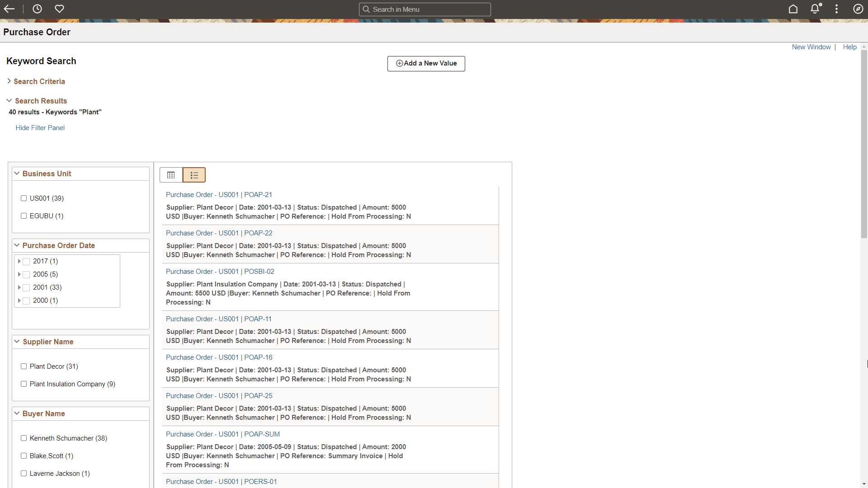Open the New Window link
Screen dimensions: 868x488
(x=811, y=47)
